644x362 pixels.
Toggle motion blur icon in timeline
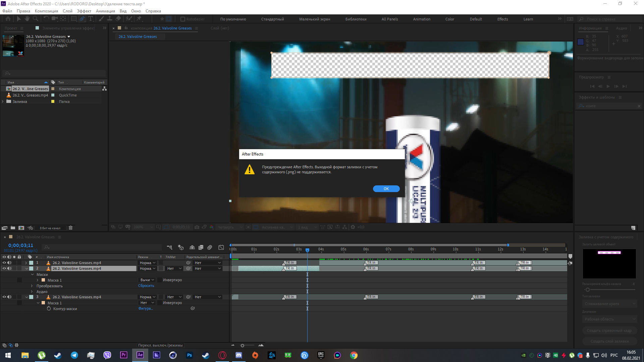[x=210, y=247]
